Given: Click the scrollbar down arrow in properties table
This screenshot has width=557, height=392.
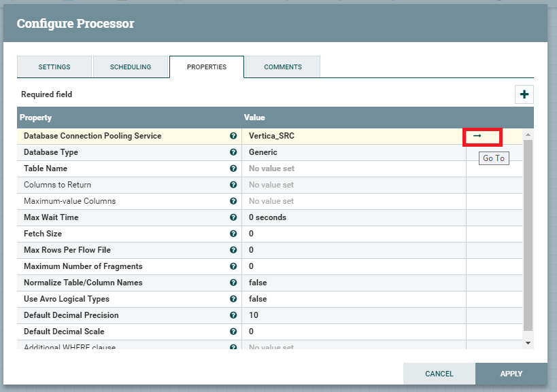Looking at the screenshot, I should 528,343.
